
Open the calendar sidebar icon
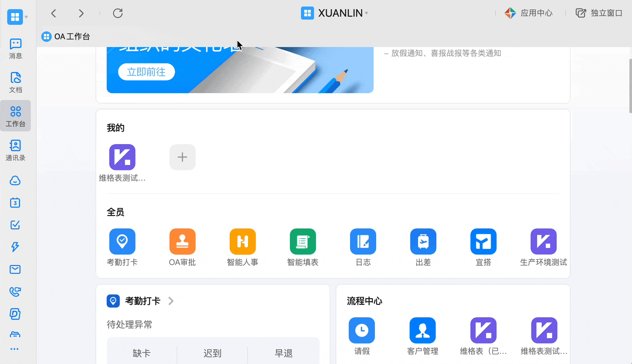[x=15, y=203]
